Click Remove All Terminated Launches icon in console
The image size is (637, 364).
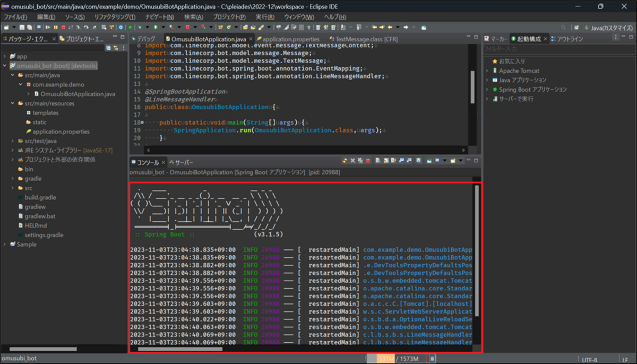[x=360, y=160]
